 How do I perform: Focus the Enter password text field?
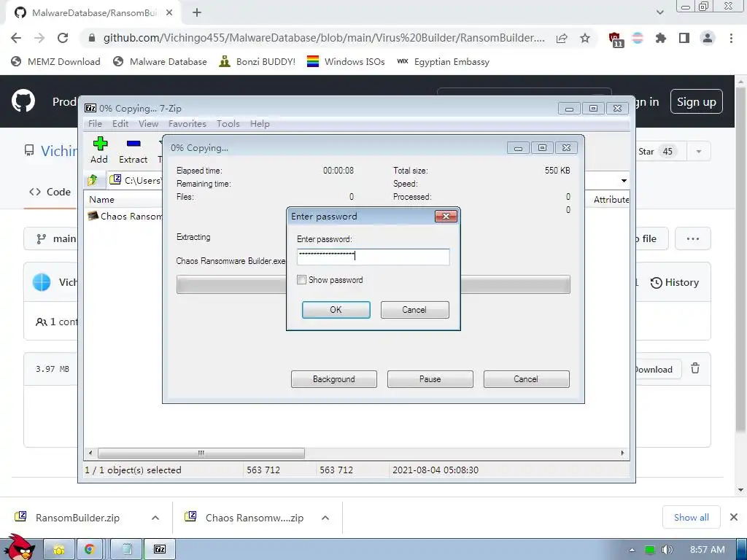click(373, 257)
